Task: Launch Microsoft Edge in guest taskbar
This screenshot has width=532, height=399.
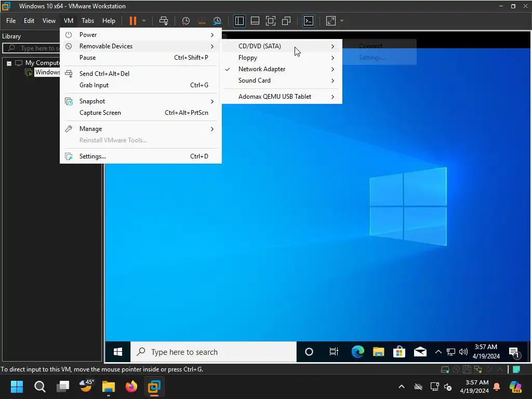Action: click(357, 352)
